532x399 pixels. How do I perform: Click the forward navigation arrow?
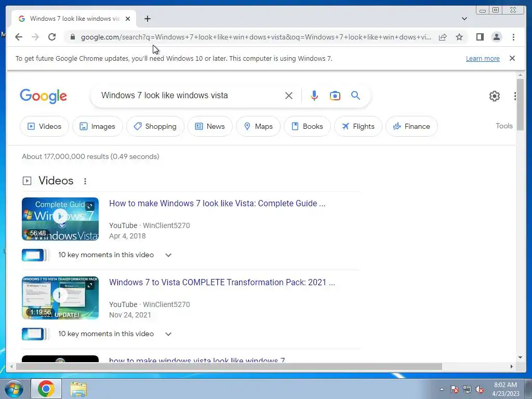pyautogui.click(x=35, y=37)
